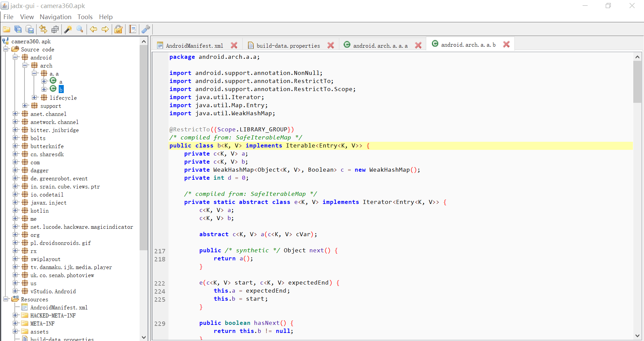Viewport: 644px width, 341px height.
Task: Collapse the android package node
Action: pyautogui.click(x=15, y=57)
